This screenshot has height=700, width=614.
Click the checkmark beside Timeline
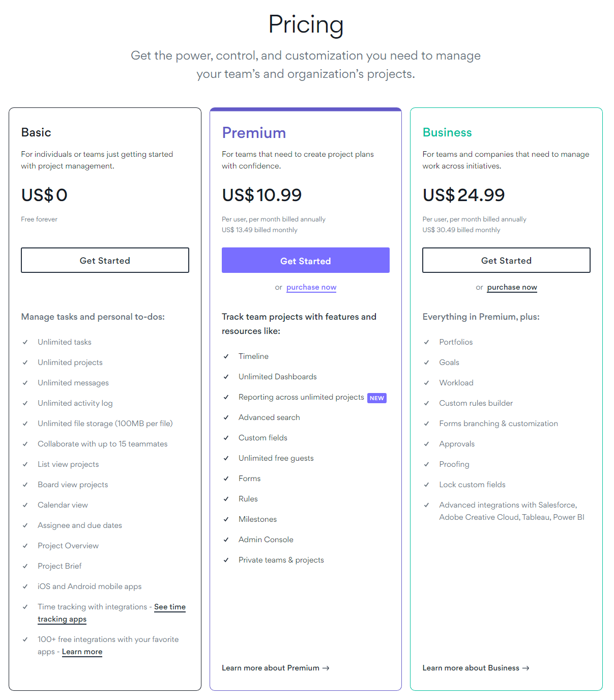tap(226, 356)
